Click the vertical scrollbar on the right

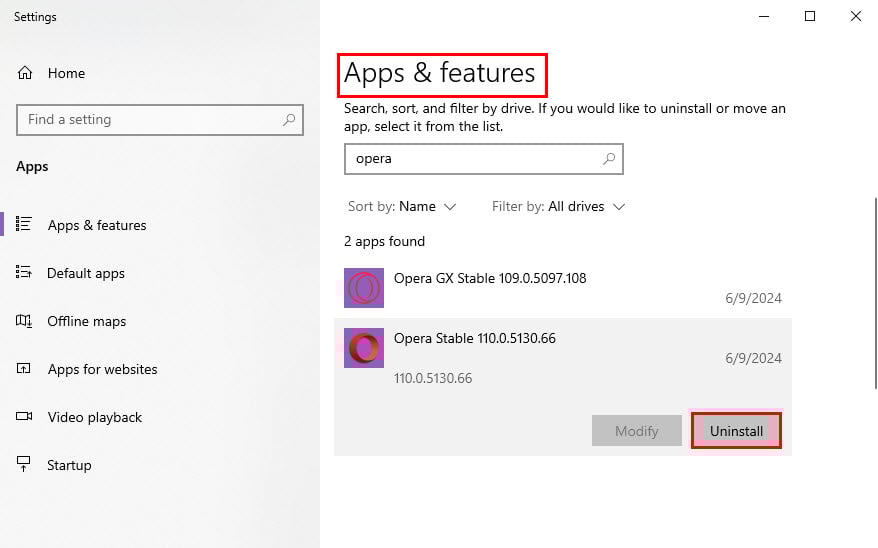click(x=876, y=293)
